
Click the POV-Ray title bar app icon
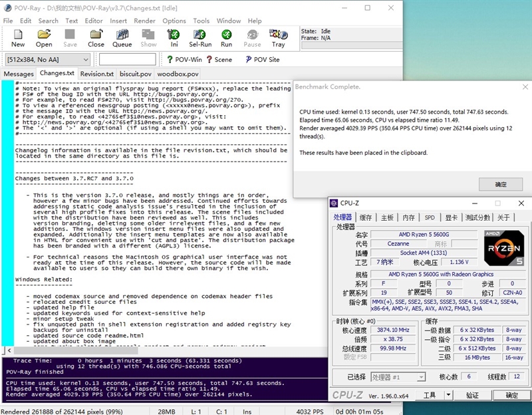click(x=7, y=8)
